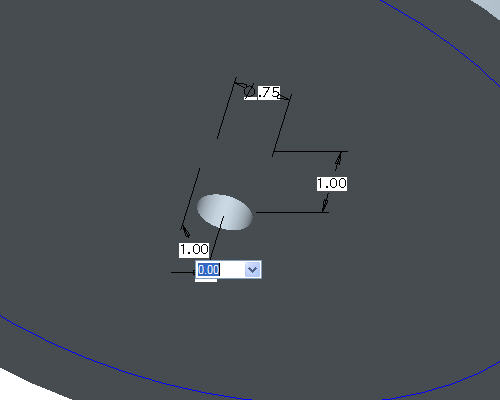Click inside the highlighted 0.00 value field
This screenshot has height=400, width=500.
coord(220,270)
